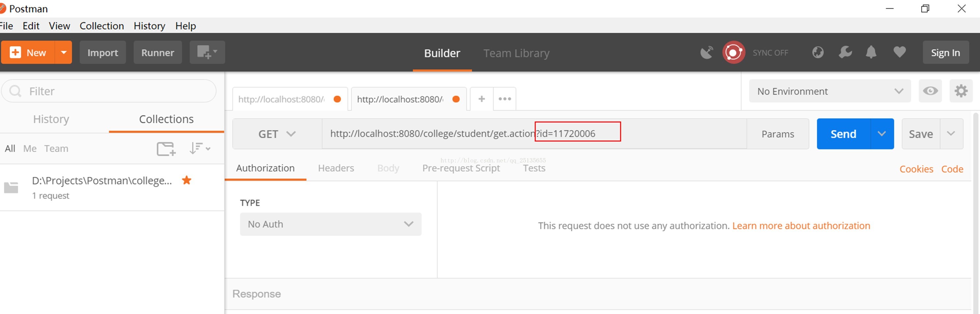Click the '1 request' text
This screenshot has width=980, height=314.
click(51, 196)
